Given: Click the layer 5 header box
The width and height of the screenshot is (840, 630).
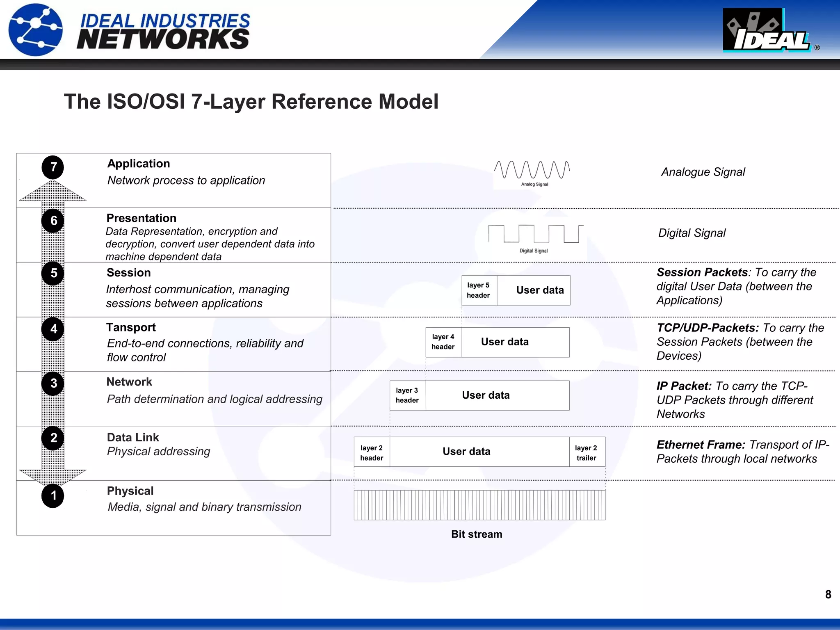Looking at the screenshot, I should coord(479,290).
